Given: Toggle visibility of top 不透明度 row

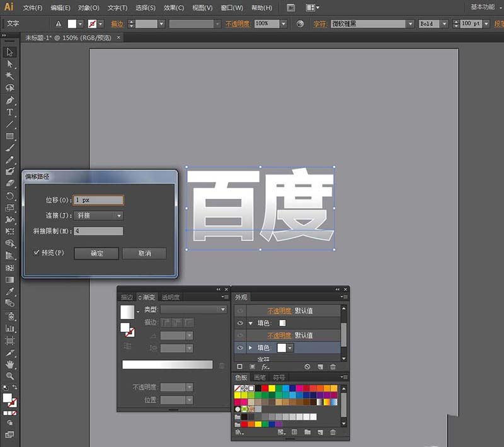Looking at the screenshot, I should pyautogui.click(x=240, y=311).
